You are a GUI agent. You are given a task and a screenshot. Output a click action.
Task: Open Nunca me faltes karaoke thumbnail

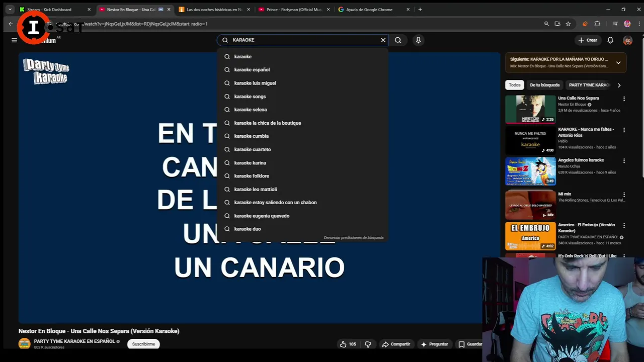(530, 140)
